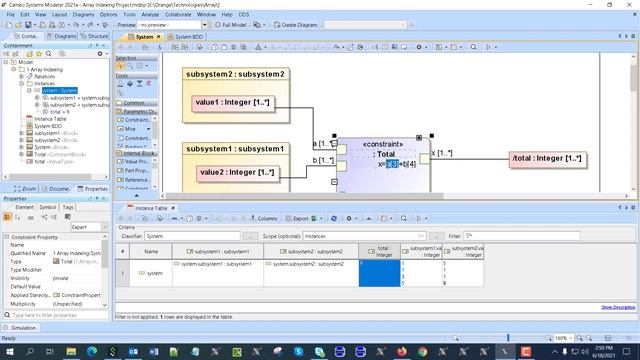Toggle Full Model preview option
Image resolution: width=640 pixels, height=360 pixels.
tap(231, 25)
